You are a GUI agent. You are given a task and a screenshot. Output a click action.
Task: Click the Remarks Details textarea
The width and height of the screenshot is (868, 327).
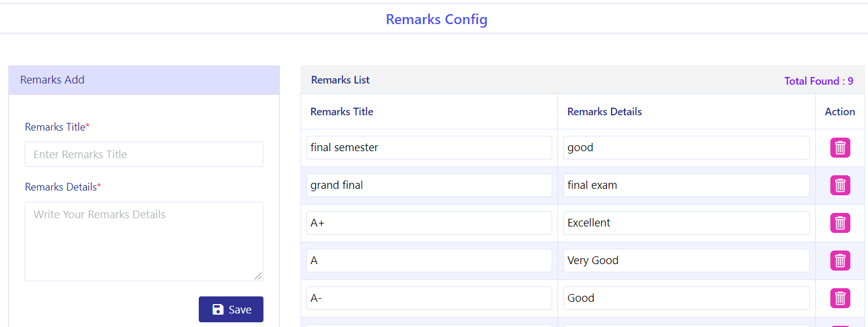[x=144, y=241]
